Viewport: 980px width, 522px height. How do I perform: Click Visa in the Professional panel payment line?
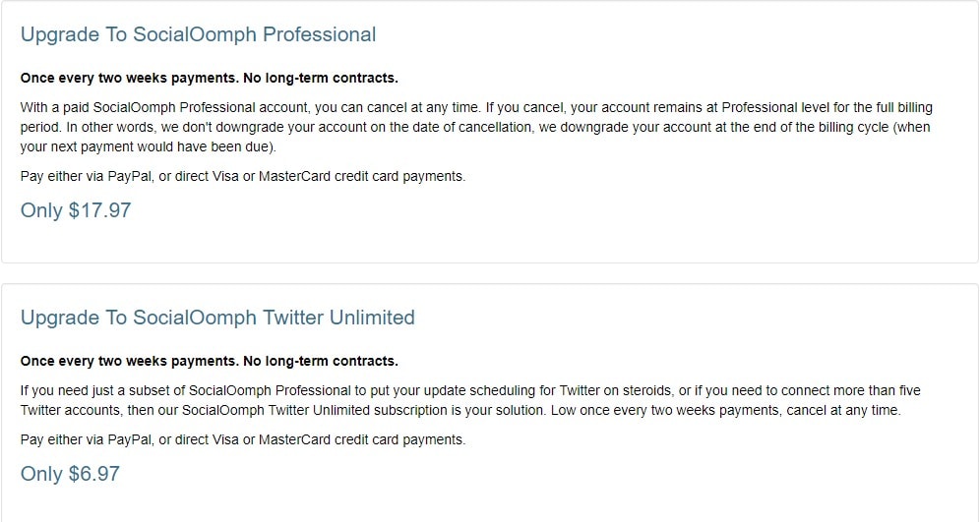(225, 176)
